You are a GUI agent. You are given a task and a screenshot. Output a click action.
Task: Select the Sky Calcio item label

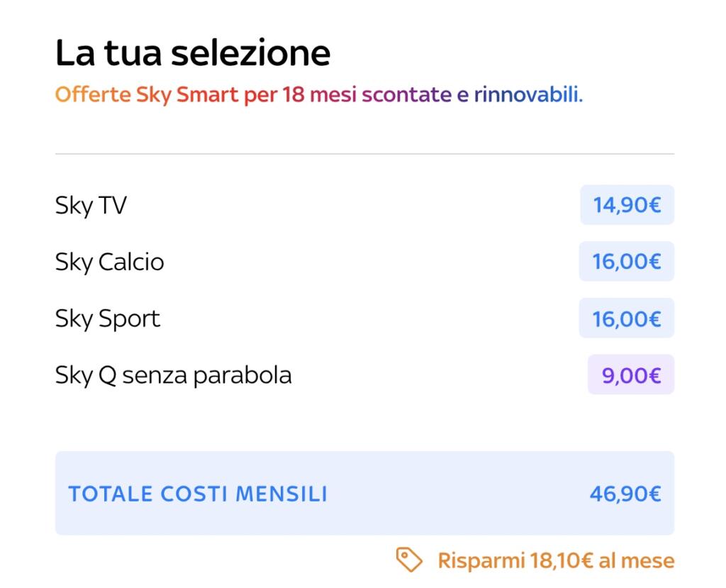(109, 262)
